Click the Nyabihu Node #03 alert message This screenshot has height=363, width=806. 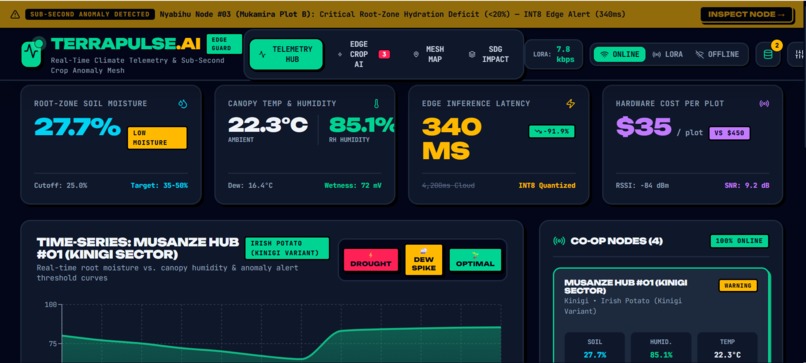pyautogui.click(x=393, y=14)
